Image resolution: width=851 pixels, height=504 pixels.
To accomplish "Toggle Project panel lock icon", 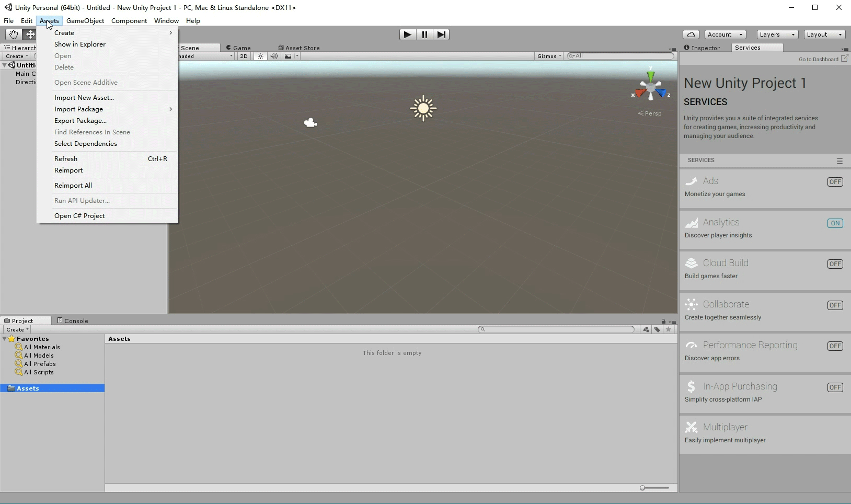I will click(x=663, y=322).
